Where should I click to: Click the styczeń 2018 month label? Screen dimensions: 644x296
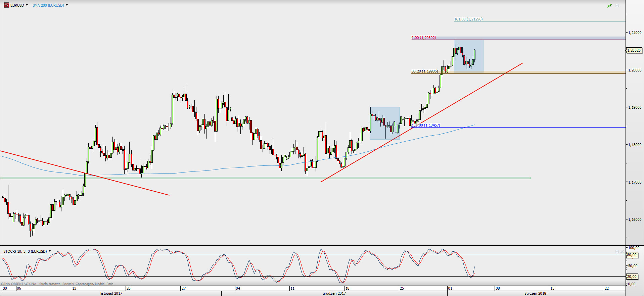click(x=535, y=293)
